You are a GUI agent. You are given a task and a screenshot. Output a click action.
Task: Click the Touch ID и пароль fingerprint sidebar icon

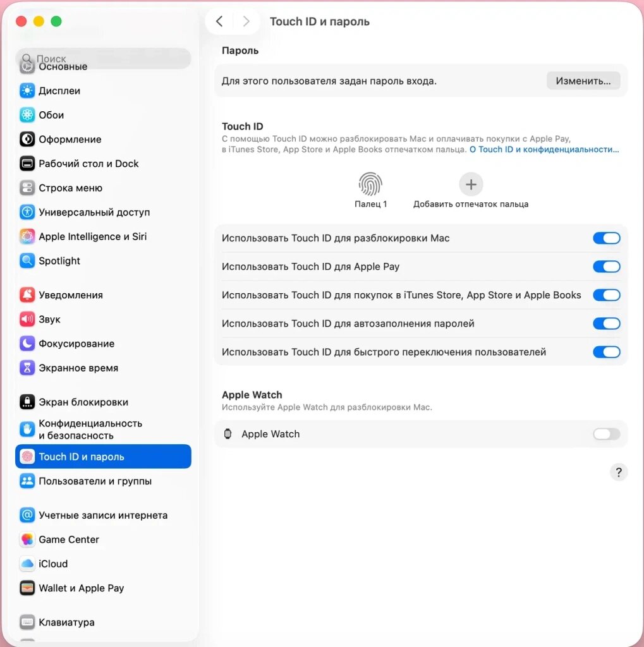click(x=27, y=457)
